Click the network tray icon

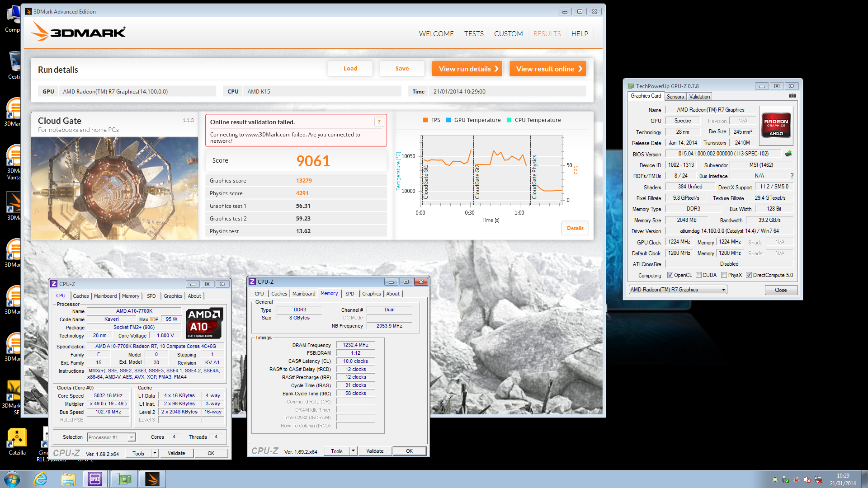click(818, 479)
